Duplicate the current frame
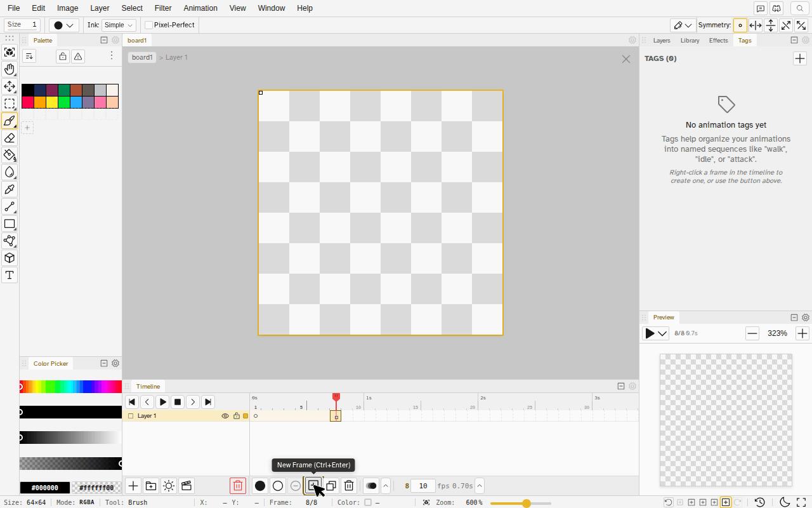Viewport: 812px width, 508px height. pyautogui.click(x=331, y=486)
